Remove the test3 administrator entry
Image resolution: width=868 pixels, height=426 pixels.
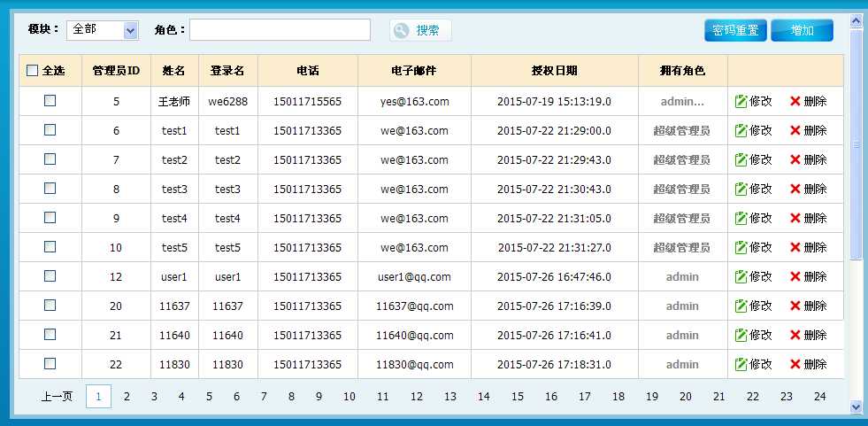point(795,189)
